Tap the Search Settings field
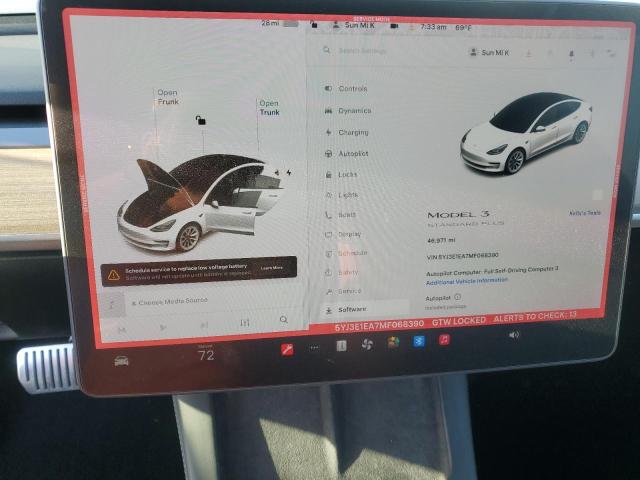The image size is (640, 480). pos(362,51)
